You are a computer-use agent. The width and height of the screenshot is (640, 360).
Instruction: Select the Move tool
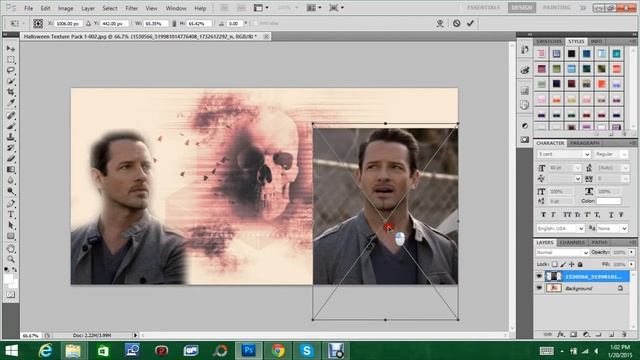tap(11, 49)
